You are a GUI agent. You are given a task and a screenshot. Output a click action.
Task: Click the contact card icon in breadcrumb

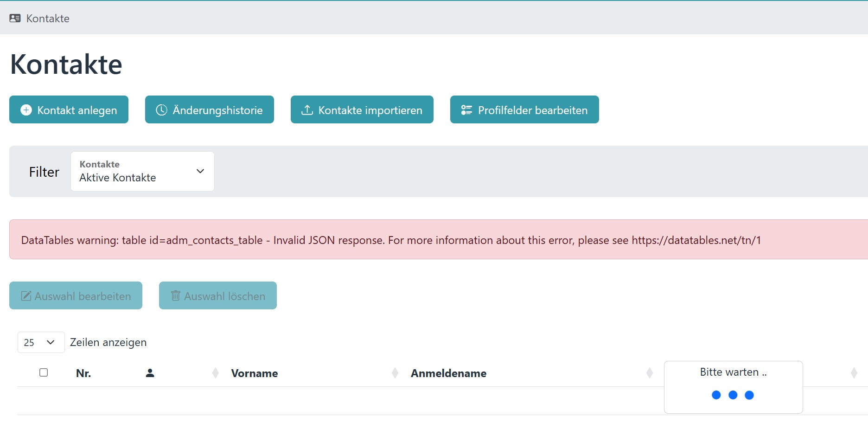tap(15, 18)
